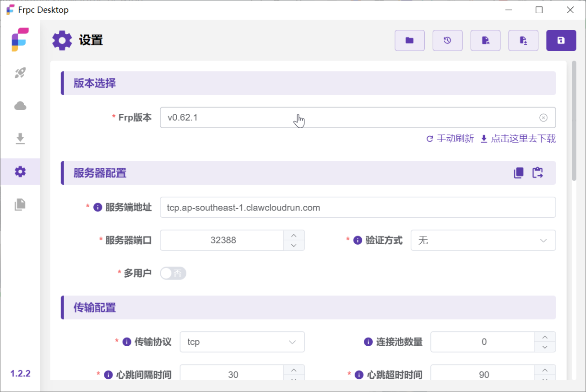Click the 心跳间隔时间 field showing 30
Screen dimensions: 586x392
[232, 375]
